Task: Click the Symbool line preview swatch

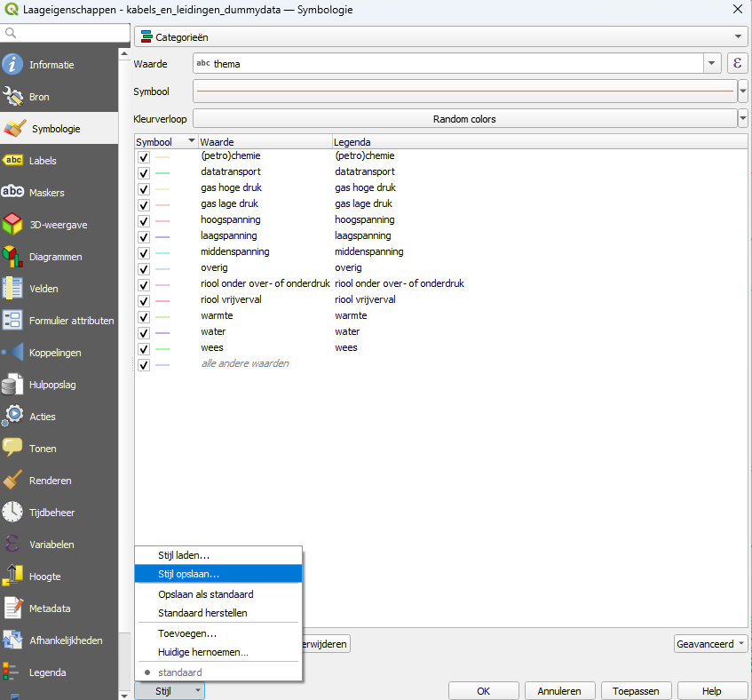Action: click(x=464, y=91)
